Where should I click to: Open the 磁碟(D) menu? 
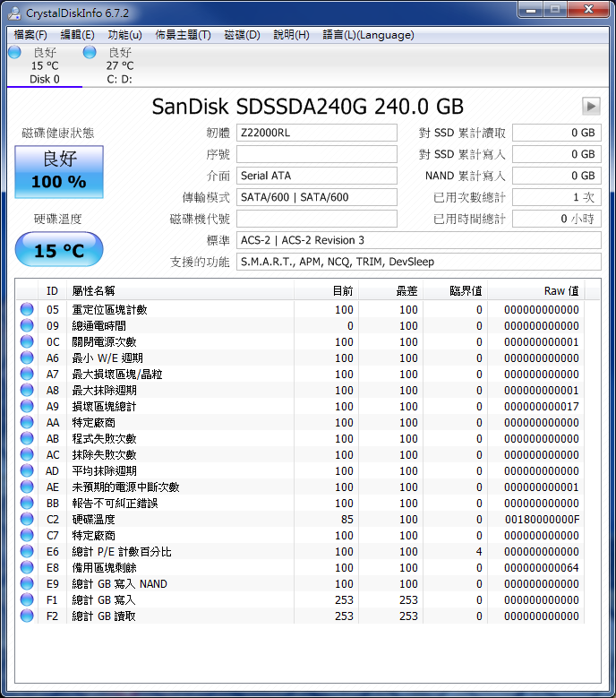(x=242, y=35)
